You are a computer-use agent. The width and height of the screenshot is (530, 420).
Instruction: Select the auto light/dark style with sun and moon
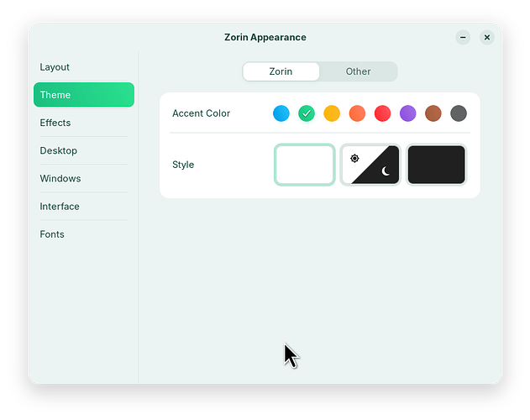(x=370, y=165)
